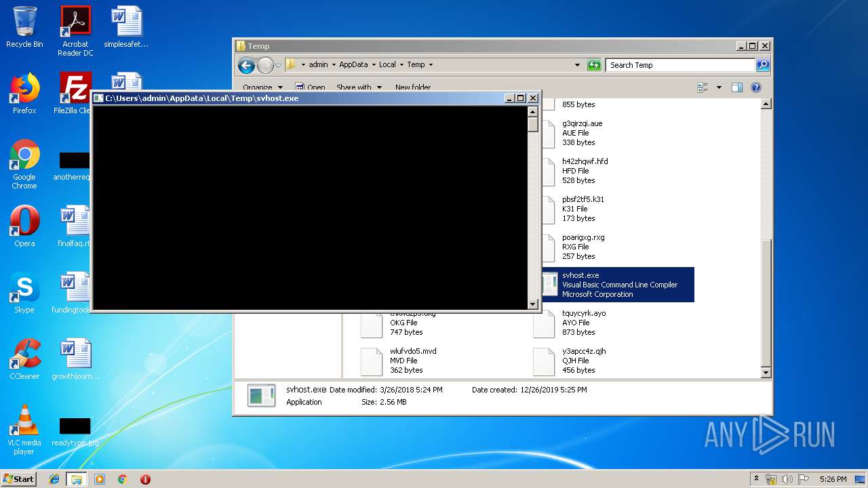Close the svhost.exe console window
The image size is (868, 488).
click(532, 98)
